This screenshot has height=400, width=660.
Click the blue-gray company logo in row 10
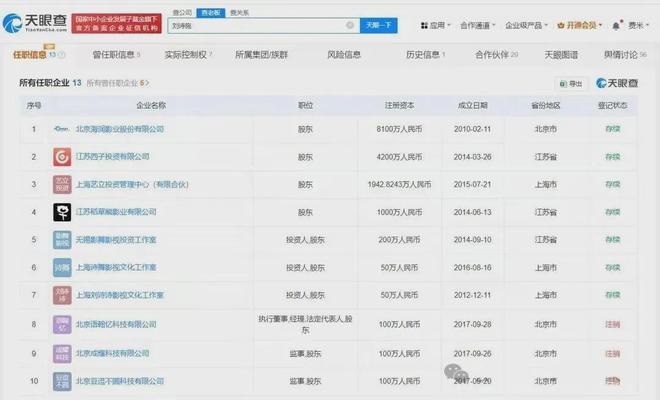point(62,381)
